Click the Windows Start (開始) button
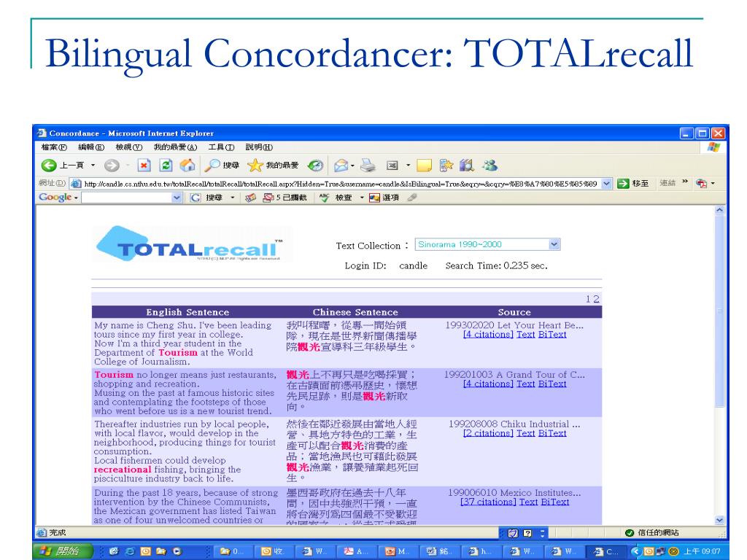 pyautogui.click(x=63, y=551)
